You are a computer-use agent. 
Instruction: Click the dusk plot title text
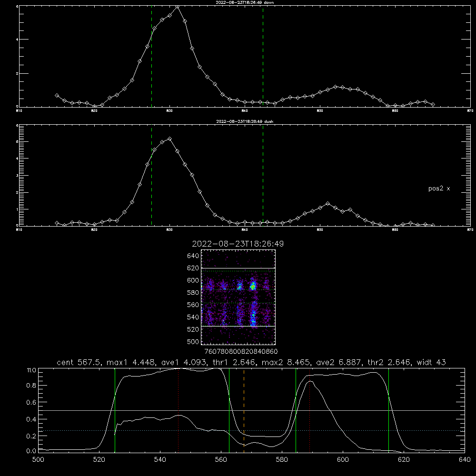(x=245, y=121)
